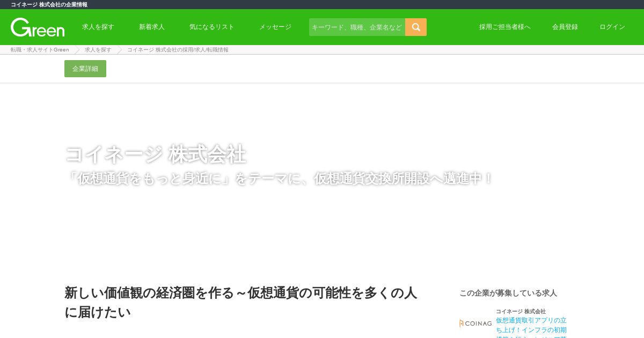Click the Green logo

pyautogui.click(x=38, y=27)
